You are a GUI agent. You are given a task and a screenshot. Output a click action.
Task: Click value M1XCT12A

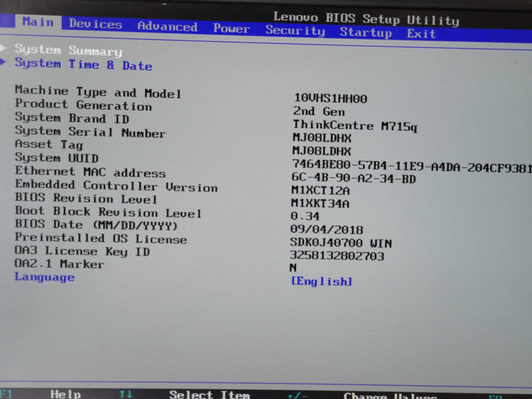321,190
